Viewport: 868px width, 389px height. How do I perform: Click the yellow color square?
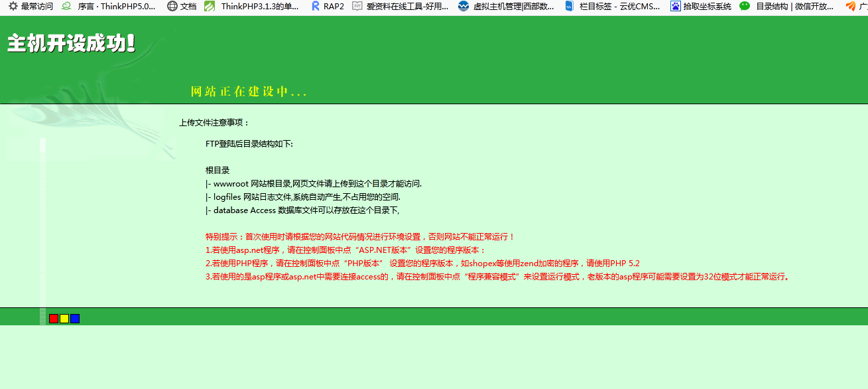pyautogui.click(x=64, y=319)
